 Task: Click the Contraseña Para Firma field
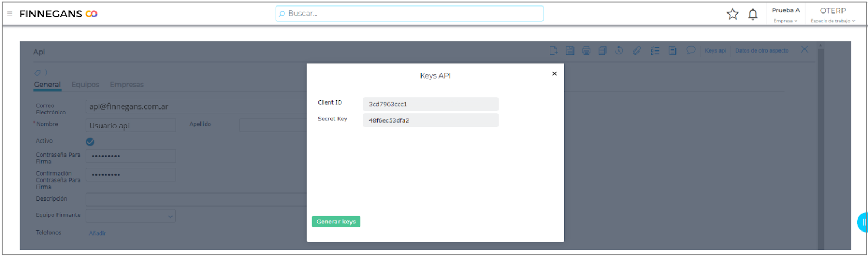(x=131, y=156)
